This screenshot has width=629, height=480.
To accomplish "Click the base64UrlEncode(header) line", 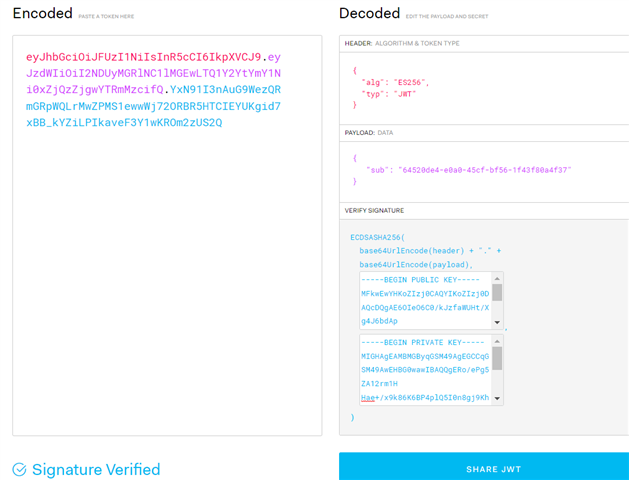I will click(x=430, y=251).
